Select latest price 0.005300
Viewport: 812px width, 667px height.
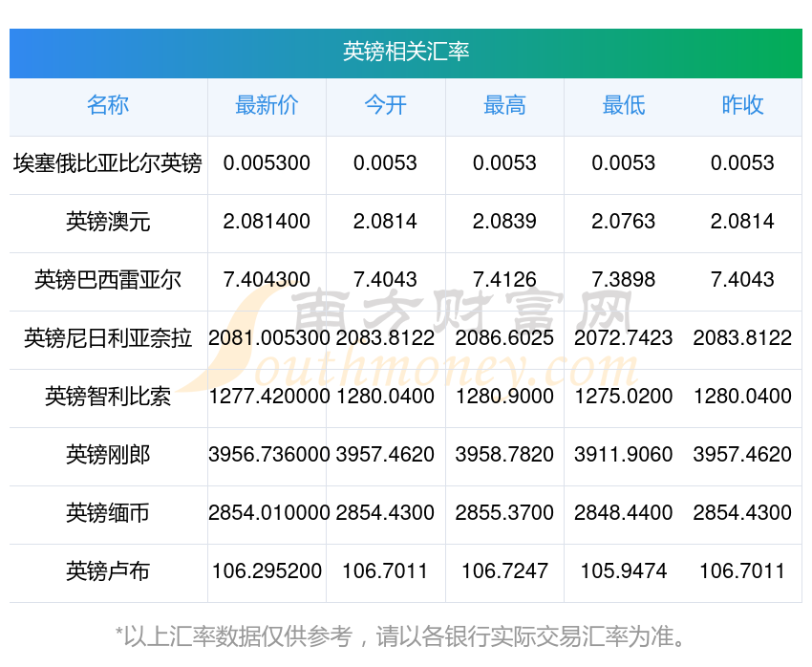267,163
